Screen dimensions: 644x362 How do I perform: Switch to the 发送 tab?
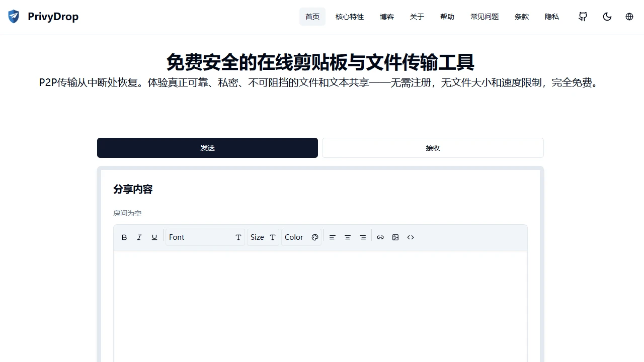tap(207, 148)
